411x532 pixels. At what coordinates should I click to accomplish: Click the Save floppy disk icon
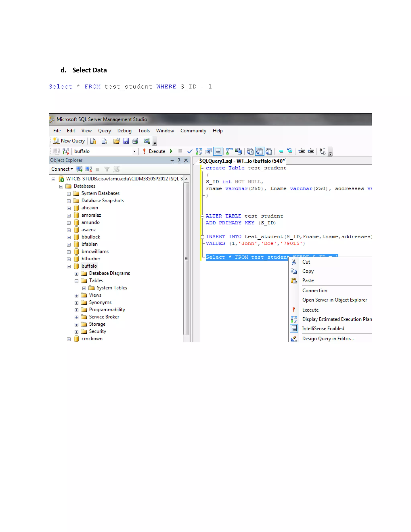click(126, 141)
